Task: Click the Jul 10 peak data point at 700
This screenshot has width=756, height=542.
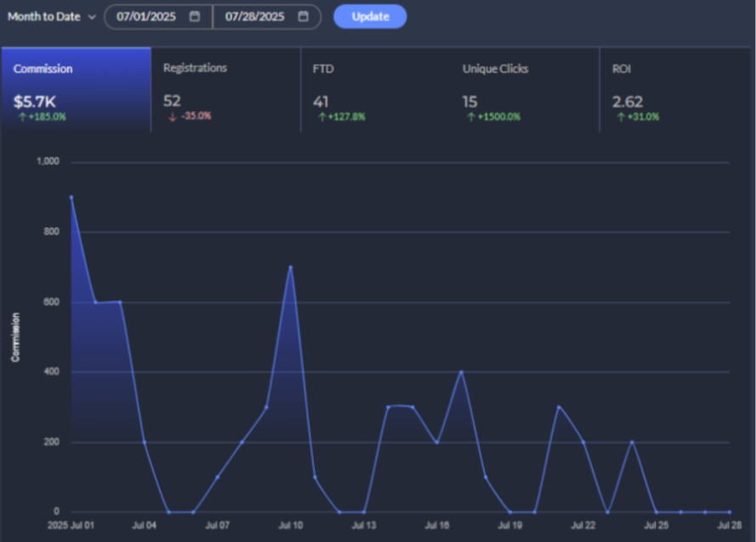Action: point(291,266)
